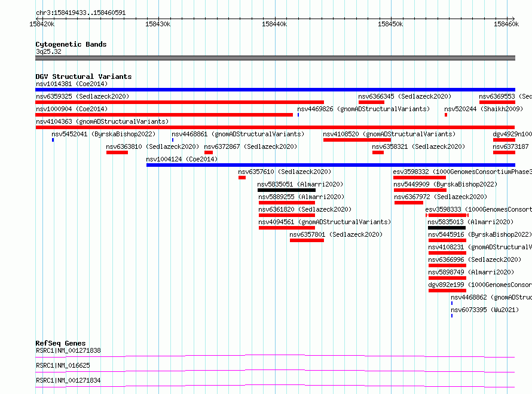Select the nsv520244 (Shaikh2009) variant
This screenshot has height=394, width=532.
(484, 109)
